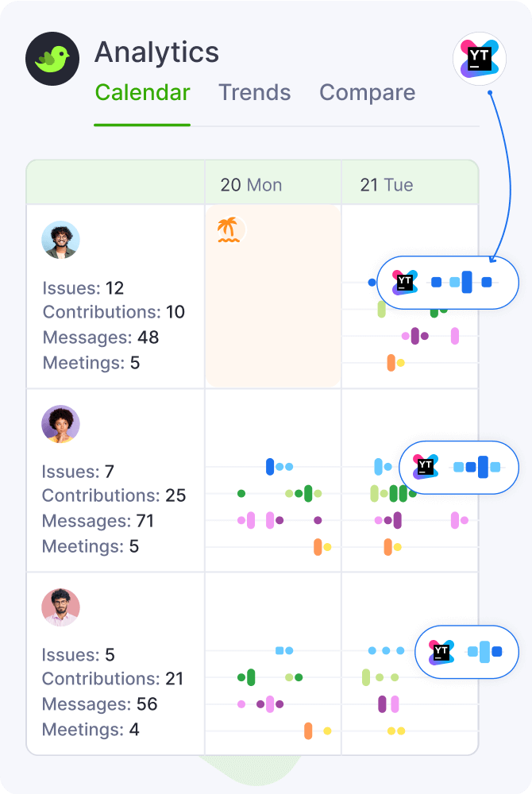This screenshot has height=794, width=532.
Task: Select the 21 Tue column header
Action: tap(387, 185)
